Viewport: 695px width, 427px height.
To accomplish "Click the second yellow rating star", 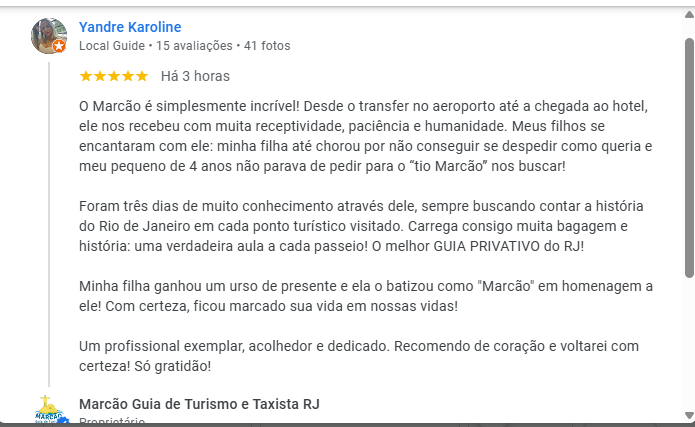I will [x=99, y=76].
